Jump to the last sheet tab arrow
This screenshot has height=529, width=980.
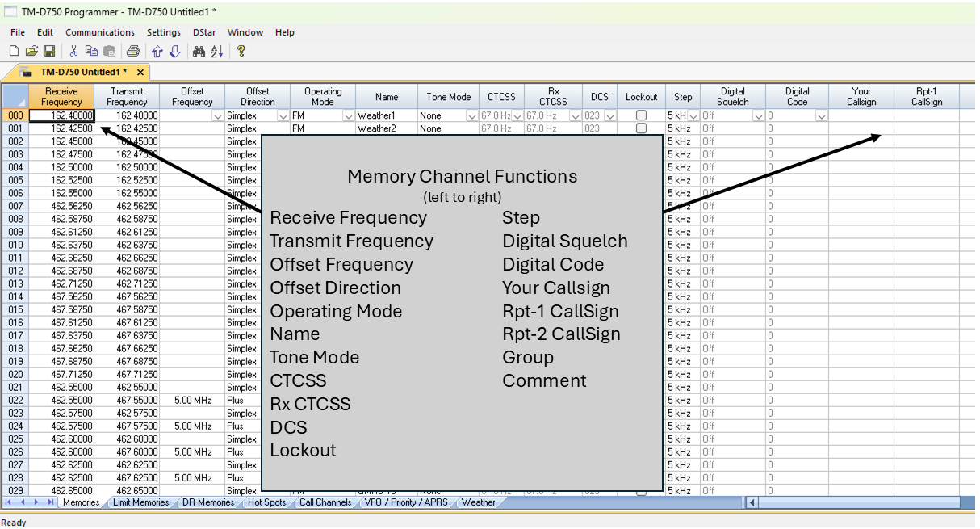tap(50, 502)
